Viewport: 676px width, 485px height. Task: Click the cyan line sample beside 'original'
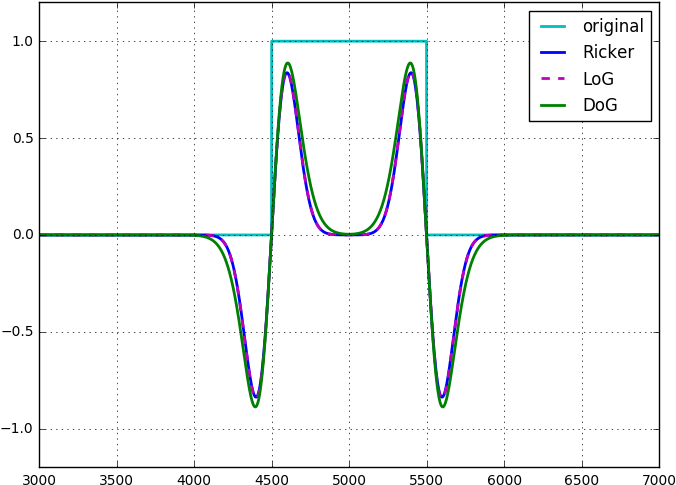click(553, 27)
